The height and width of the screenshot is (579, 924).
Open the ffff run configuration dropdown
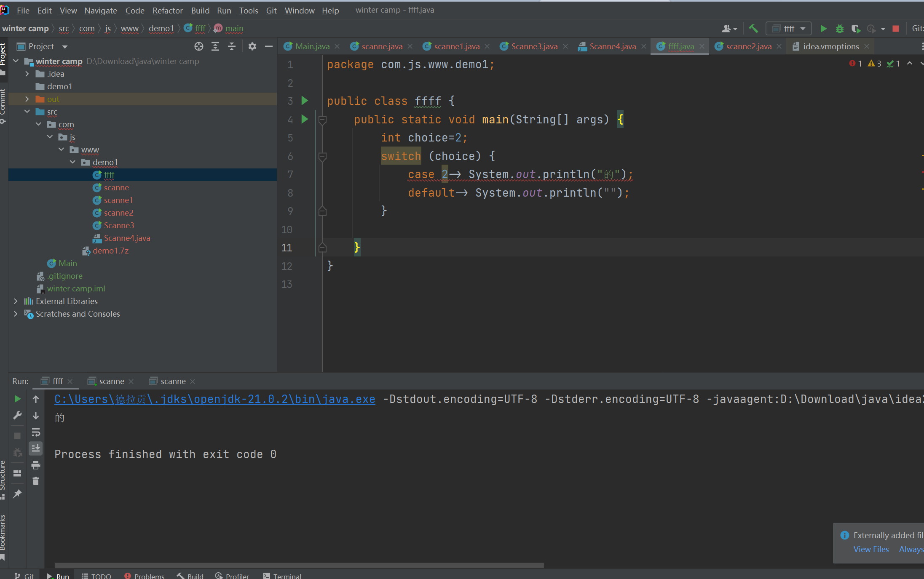(788, 29)
